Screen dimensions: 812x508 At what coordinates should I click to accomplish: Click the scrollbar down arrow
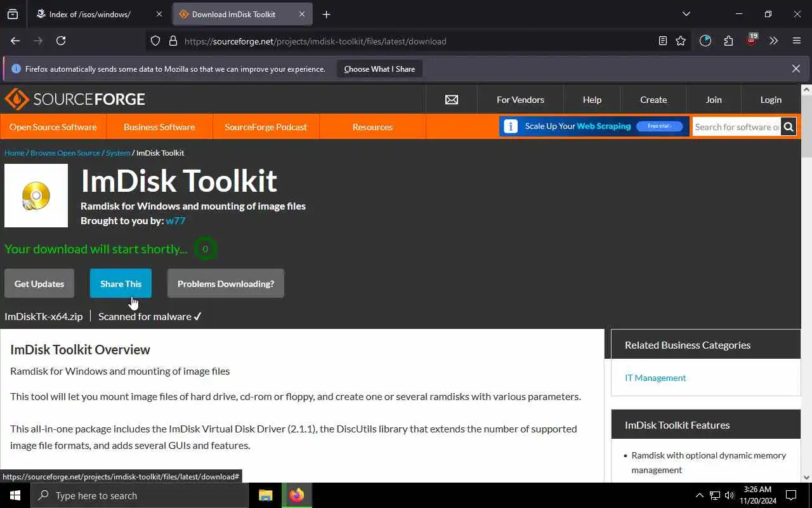tap(806, 478)
